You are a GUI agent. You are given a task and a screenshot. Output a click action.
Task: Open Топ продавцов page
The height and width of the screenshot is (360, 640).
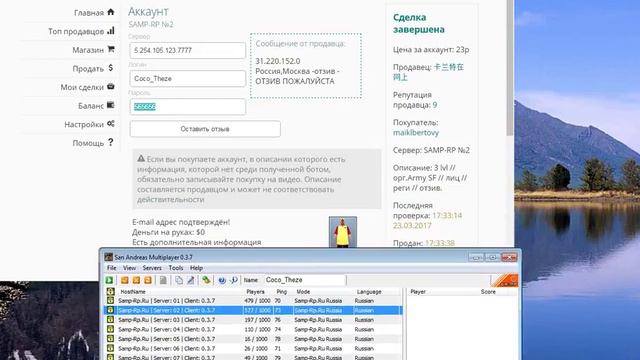tap(76, 31)
